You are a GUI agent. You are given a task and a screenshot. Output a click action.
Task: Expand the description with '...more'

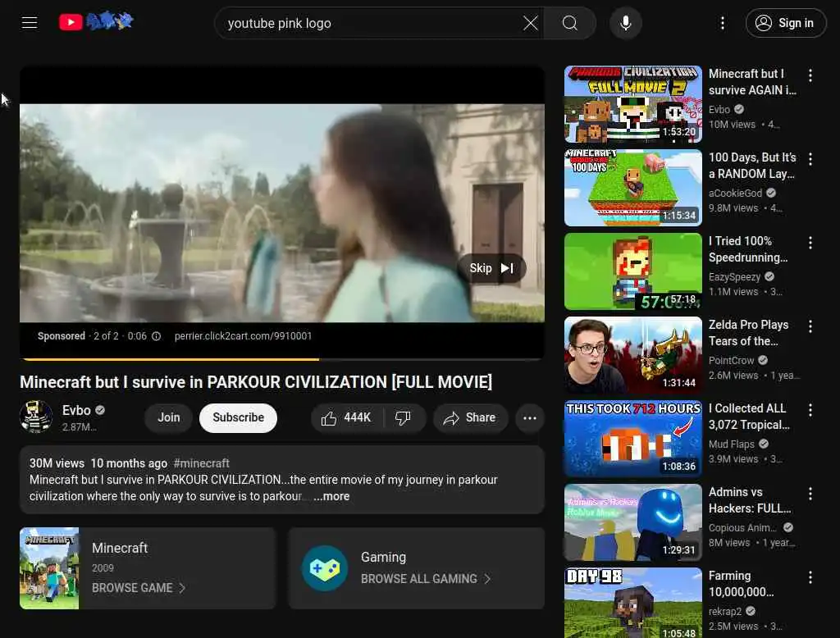click(331, 497)
